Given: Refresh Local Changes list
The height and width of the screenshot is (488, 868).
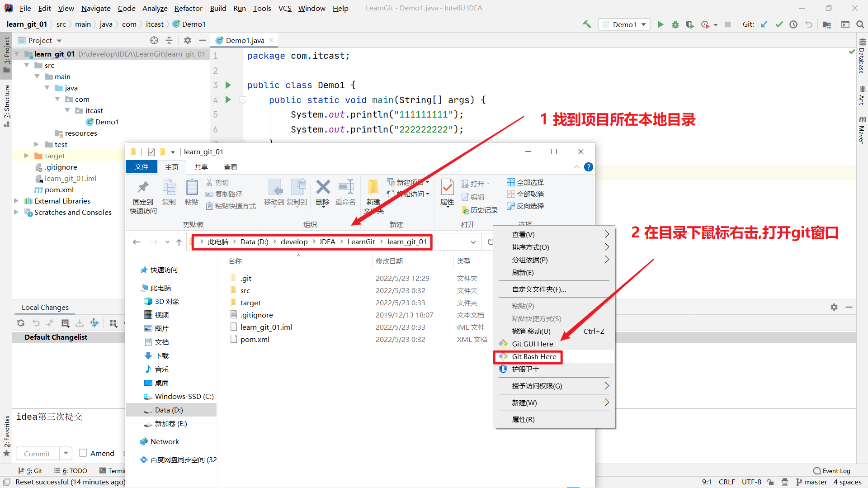Looking at the screenshot, I should [x=21, y=323].
